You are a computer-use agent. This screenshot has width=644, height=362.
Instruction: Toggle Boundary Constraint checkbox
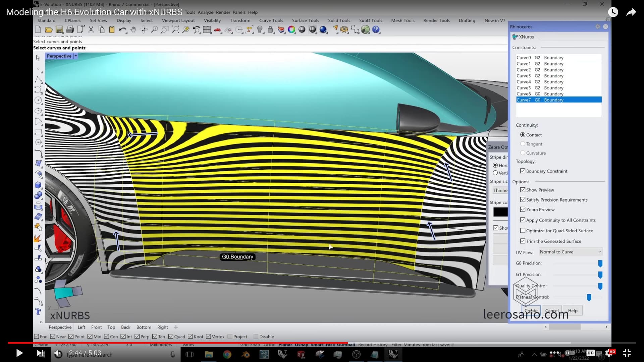pos(523,171)
